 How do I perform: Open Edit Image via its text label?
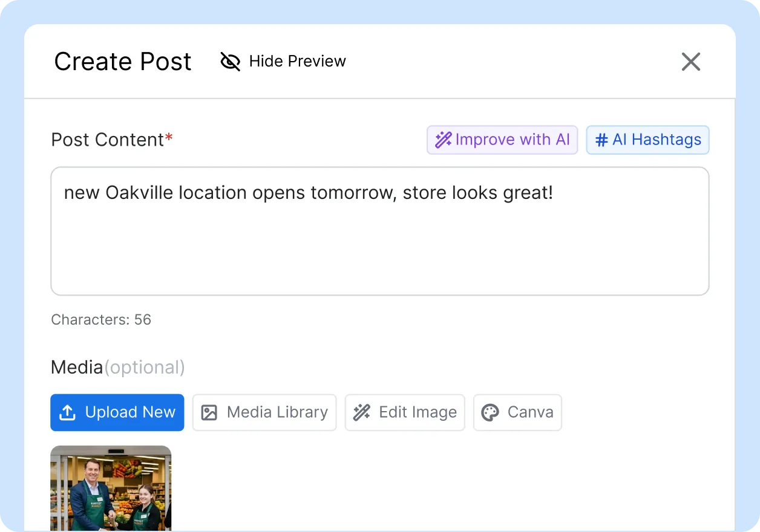pyautogui.click(x=418, y=412)
